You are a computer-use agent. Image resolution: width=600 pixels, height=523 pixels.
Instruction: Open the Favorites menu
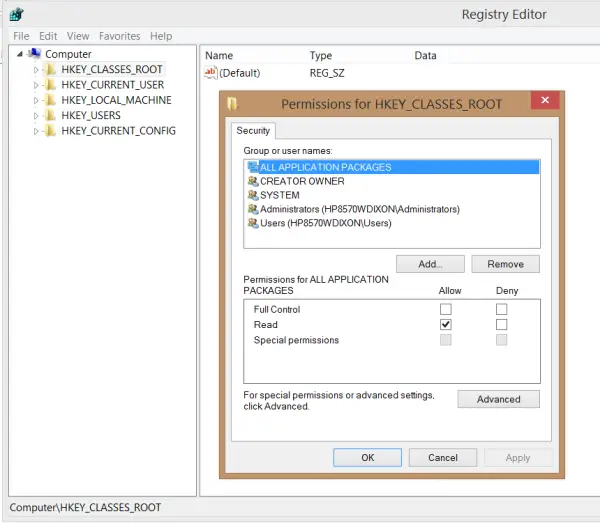pyautogui.click(x=119, y=36)
